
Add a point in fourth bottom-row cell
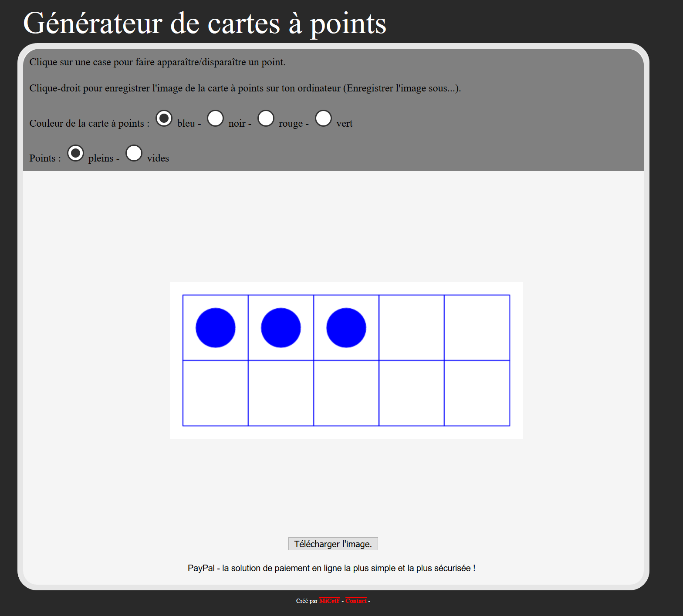tap(412, 393)
